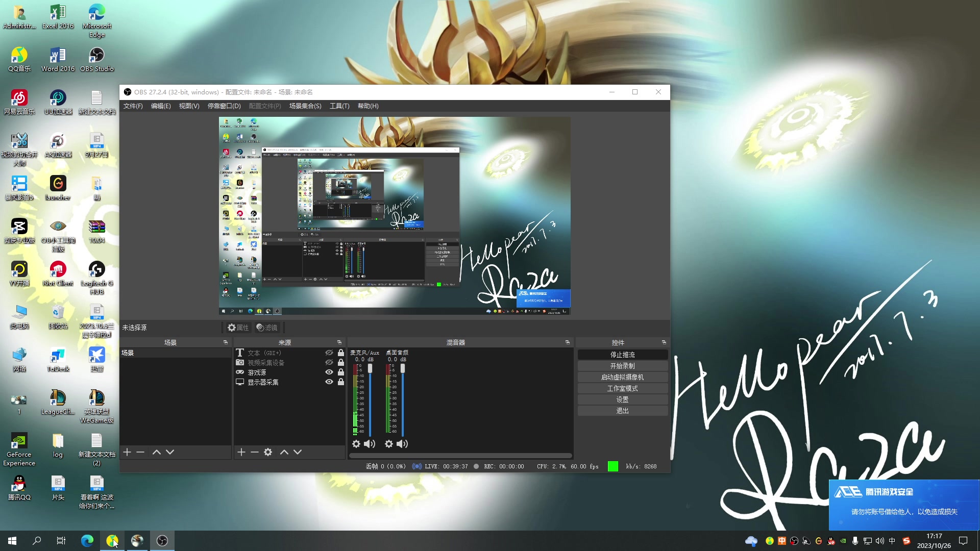
Task: Move scene up with the up arrow in 场景 panel
Action: pos(157,452)
